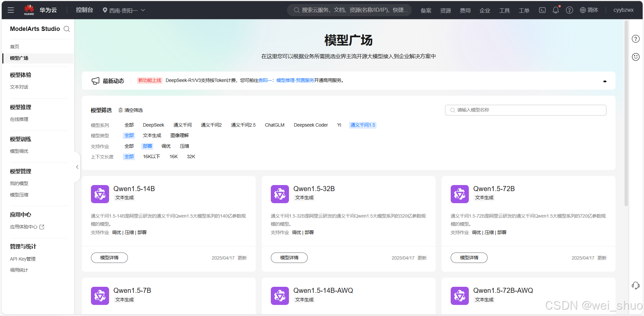The width and height of the screenshot is (644, 316).
Task: Select 通义千问1.5 series filter
Action: coord(363,125)
